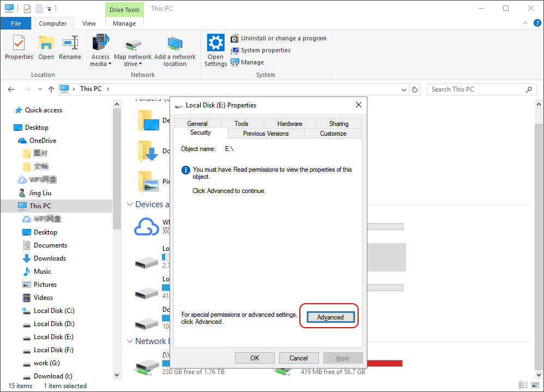Screen dimensions: 544x392
Task: Switch to the View ribbon tab
Action: [89, 23]
